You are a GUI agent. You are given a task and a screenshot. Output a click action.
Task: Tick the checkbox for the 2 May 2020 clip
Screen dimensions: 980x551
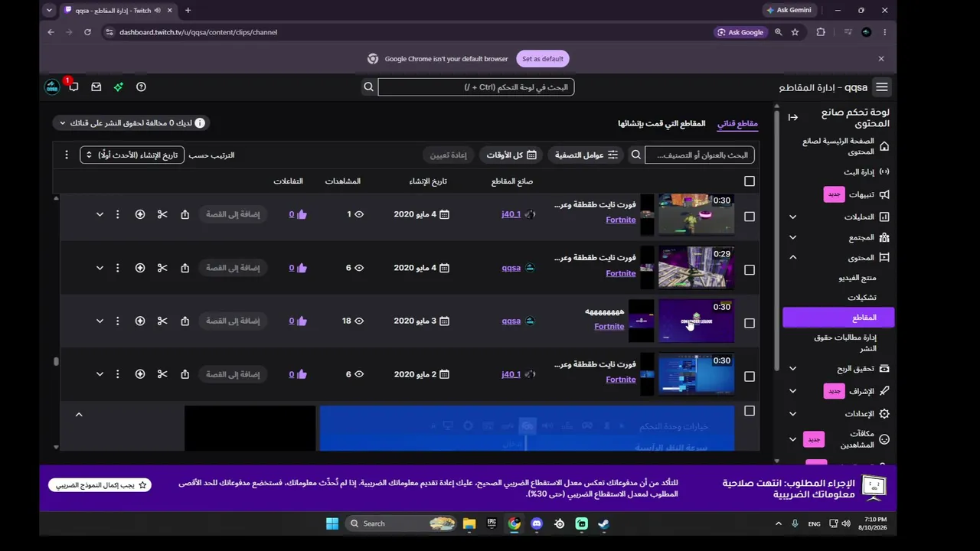pos(750,377)
